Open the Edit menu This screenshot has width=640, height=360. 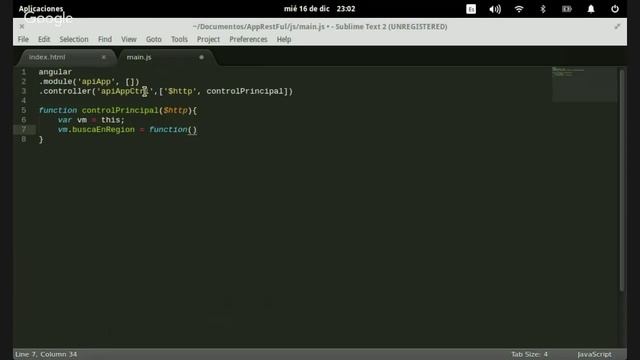(x=44, y=39)
